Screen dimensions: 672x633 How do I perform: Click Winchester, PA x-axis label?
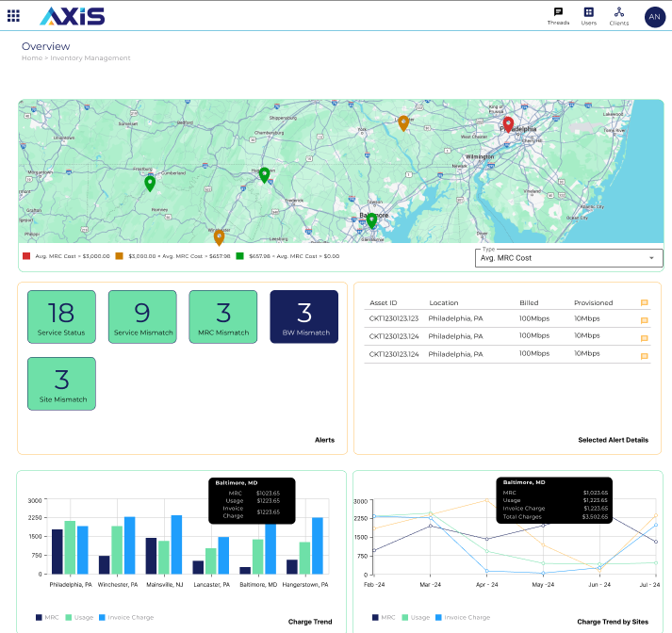(x=118, y=585)
